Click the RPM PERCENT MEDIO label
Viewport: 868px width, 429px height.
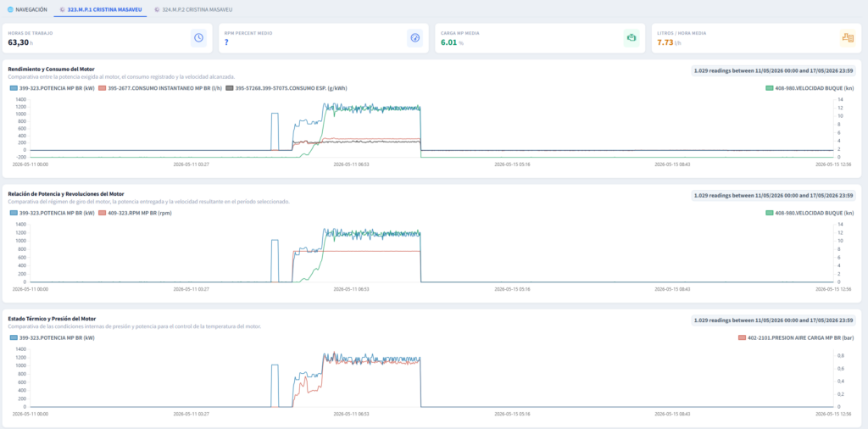(248, 33)
